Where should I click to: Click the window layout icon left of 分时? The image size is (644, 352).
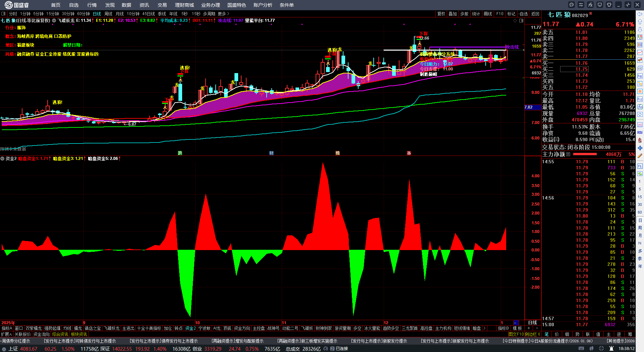tap(3, 14)
